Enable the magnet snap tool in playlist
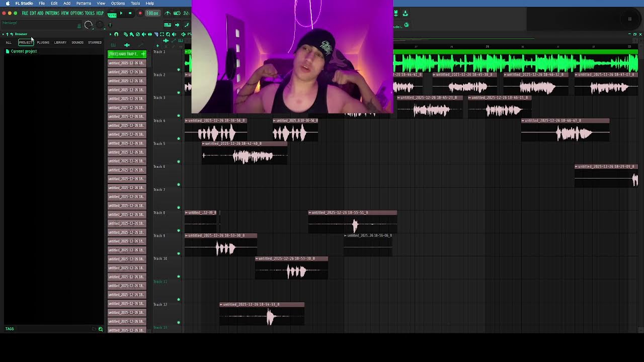644x362 pixels. [116, 34]
